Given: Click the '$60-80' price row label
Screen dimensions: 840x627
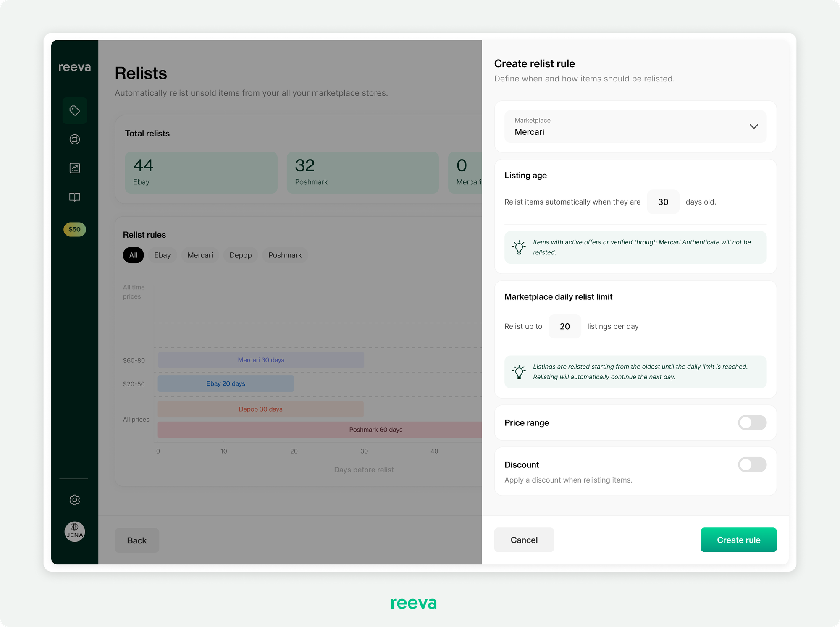Looking at the screenshot, I should click(134, 360).
